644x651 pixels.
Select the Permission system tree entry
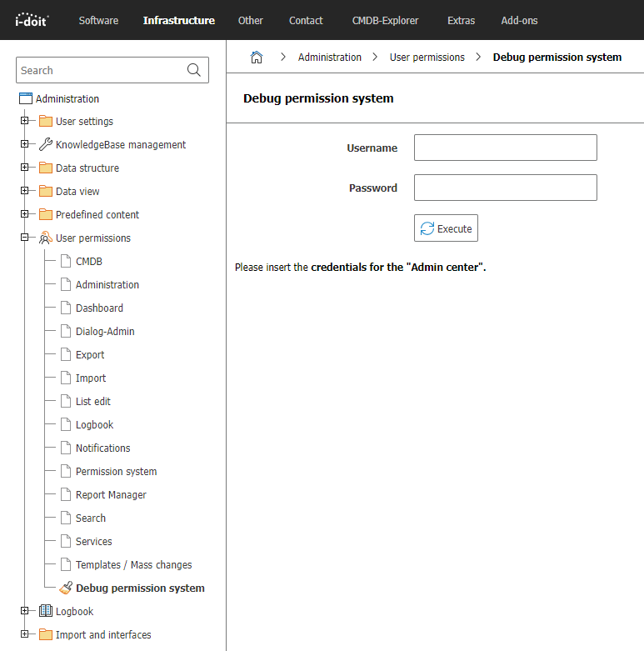[x=116, y=472]
